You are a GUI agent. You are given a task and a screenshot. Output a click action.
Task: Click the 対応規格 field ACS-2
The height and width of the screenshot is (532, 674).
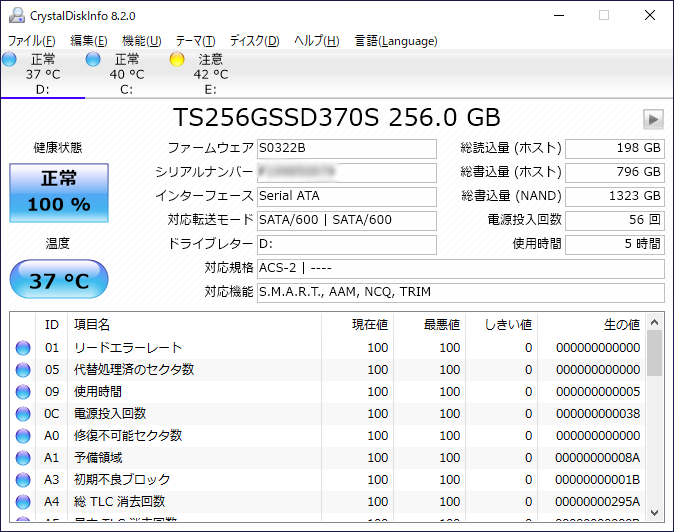[461, 269]
